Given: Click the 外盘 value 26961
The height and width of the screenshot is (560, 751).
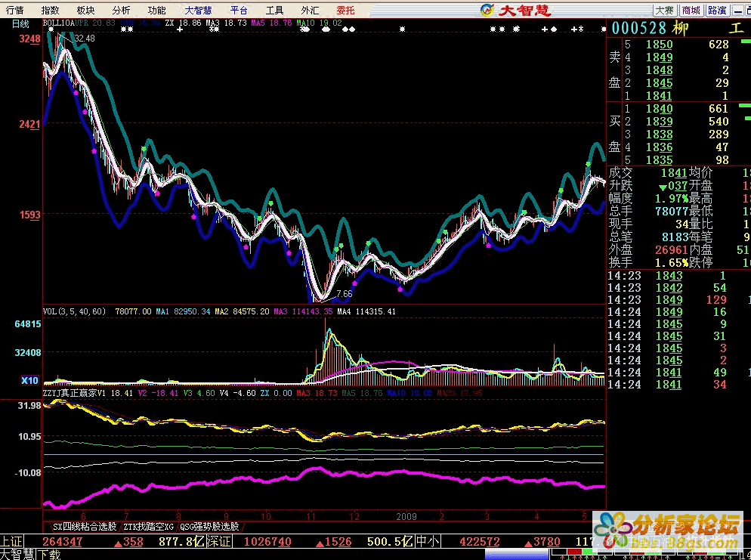Looking at the screenshot, I should pyautogui.click(x=672, y=249).
